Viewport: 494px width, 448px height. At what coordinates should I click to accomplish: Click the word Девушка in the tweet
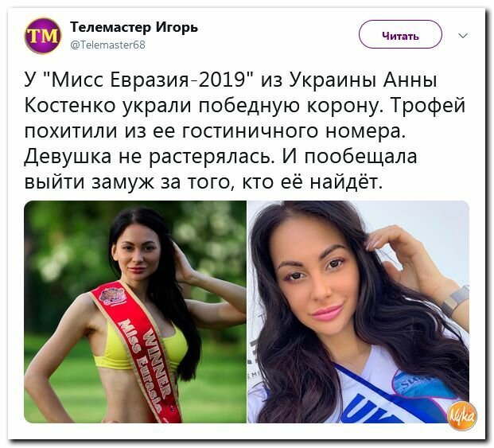click(x=68, y=157)
